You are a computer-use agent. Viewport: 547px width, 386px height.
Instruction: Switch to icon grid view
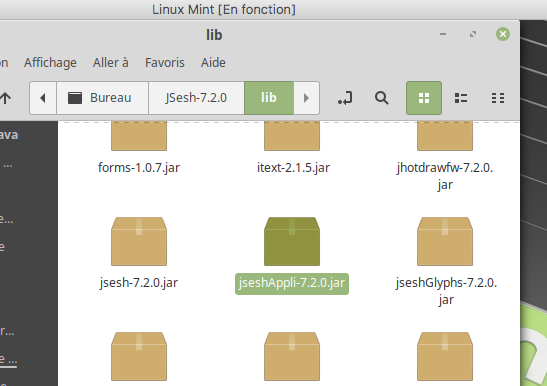coord(424,98)
